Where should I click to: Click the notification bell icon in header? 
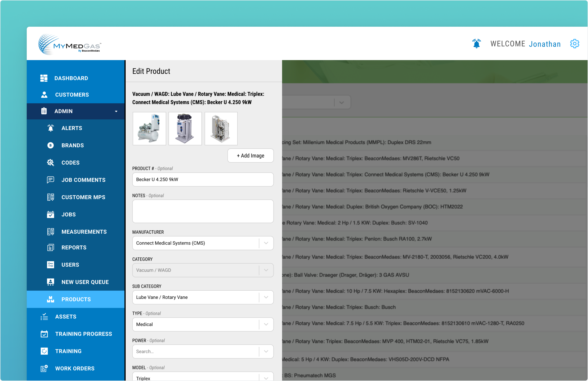coord(477,44)
